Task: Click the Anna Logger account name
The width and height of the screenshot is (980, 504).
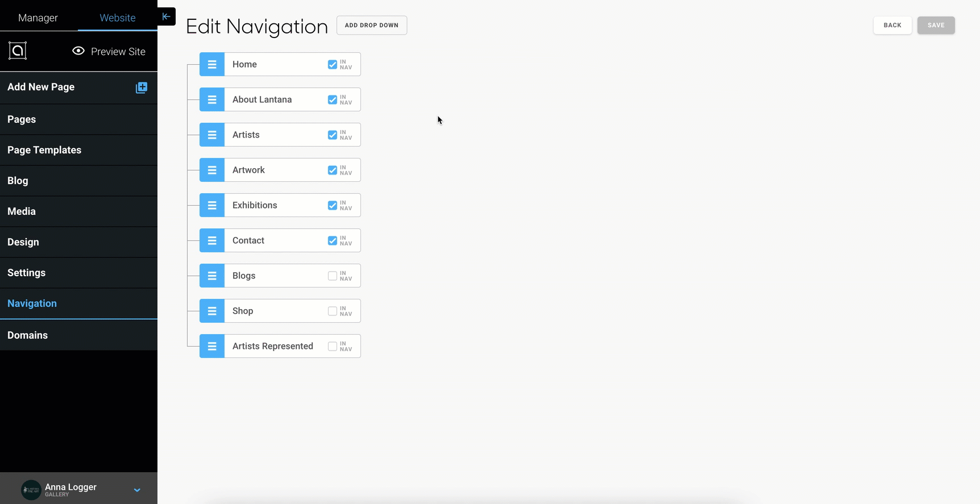Action: tap(70, 487)
